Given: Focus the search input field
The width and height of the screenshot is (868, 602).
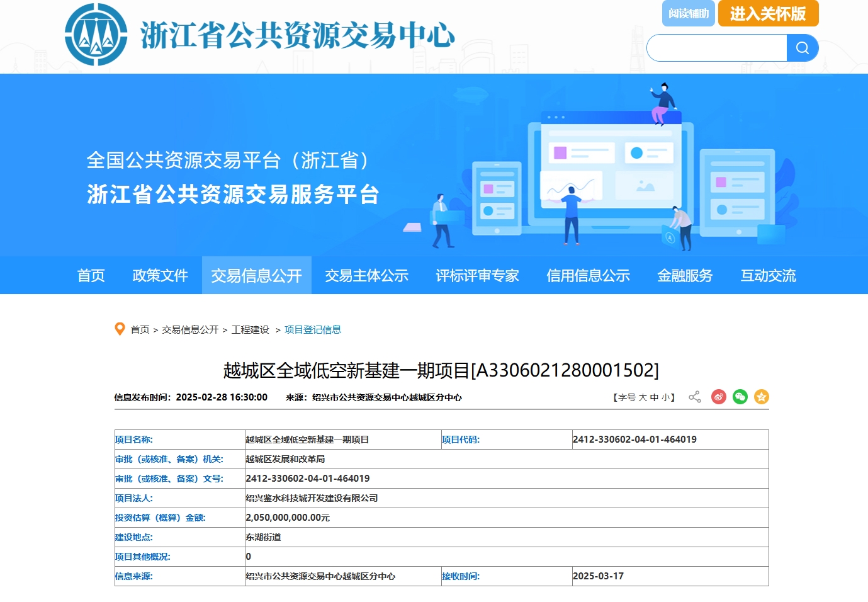Looking at the screenshot, I should (x=716, y=48).
